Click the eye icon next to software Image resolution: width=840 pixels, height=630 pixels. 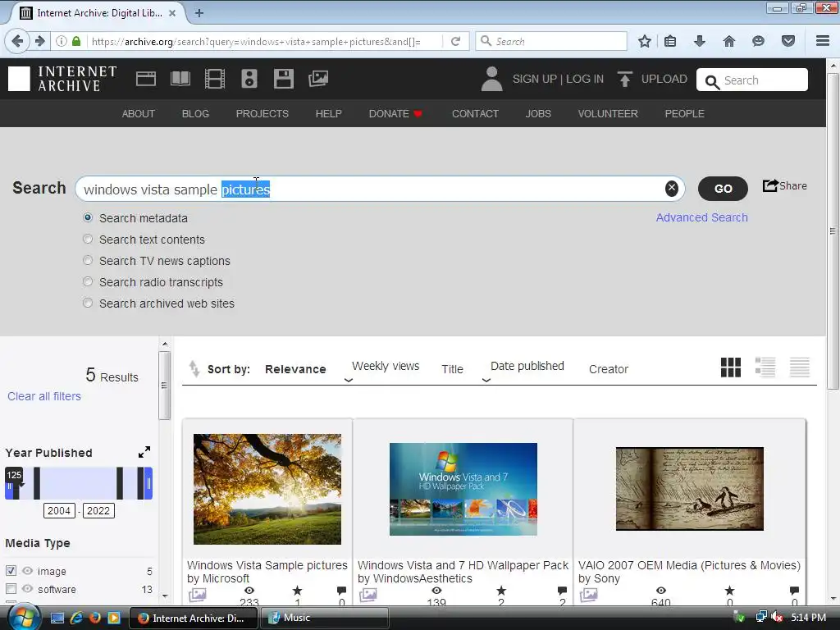pos(27,589)
